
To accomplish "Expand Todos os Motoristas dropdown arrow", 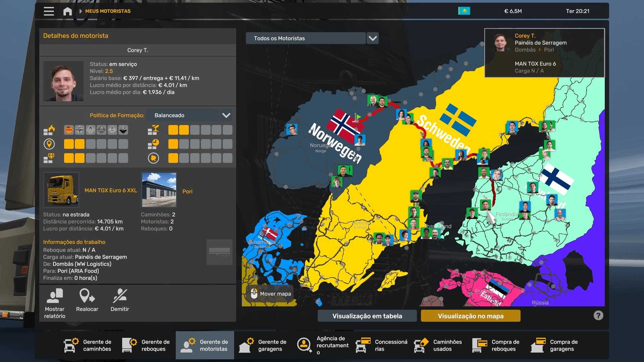I will pos(373,38).
